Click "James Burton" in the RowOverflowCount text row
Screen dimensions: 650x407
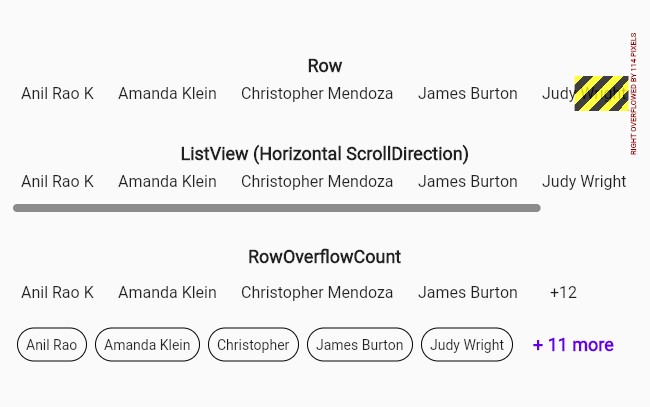[468, 293]
